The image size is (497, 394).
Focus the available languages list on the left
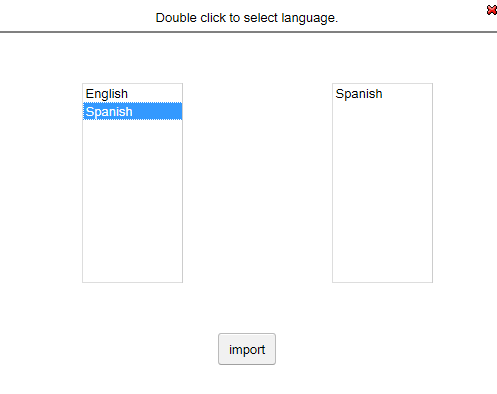[132, 183]
